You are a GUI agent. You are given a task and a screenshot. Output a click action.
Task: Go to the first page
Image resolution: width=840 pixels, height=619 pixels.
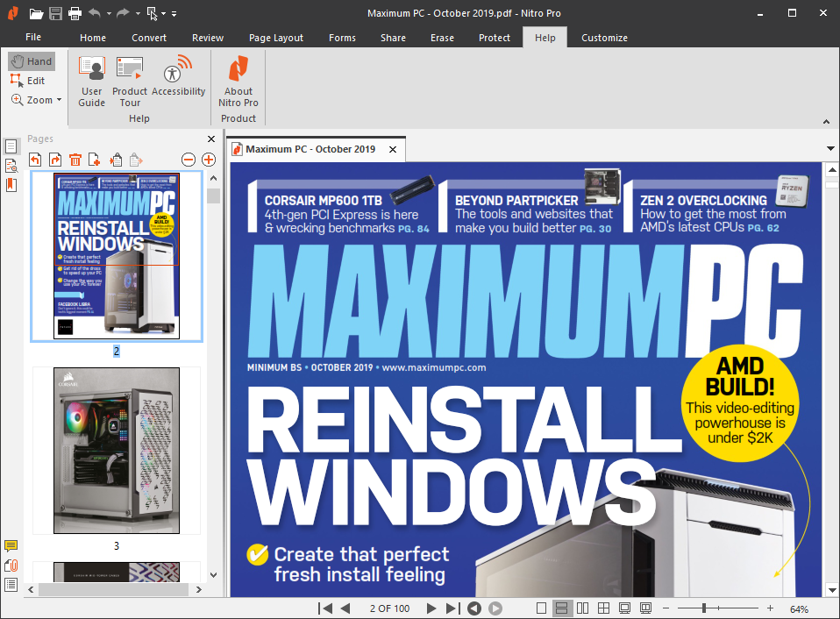pyautogui.click(x=324, y=608)
